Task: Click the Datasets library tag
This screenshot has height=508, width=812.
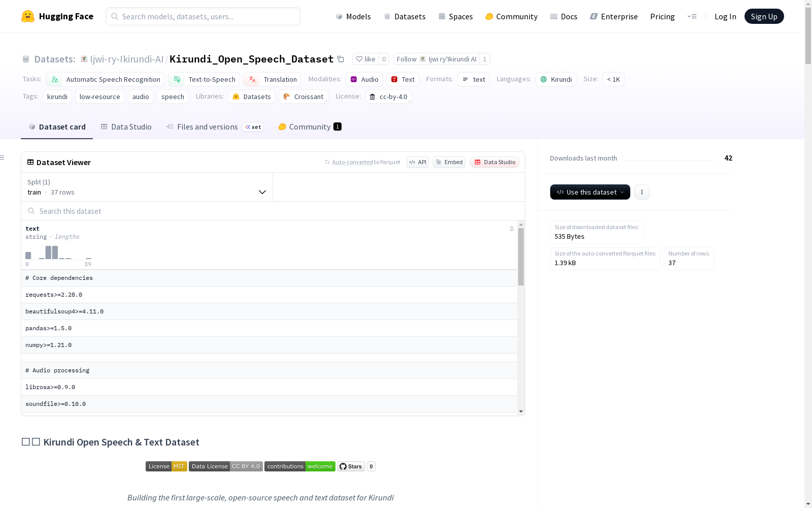Action: (252, 97)
